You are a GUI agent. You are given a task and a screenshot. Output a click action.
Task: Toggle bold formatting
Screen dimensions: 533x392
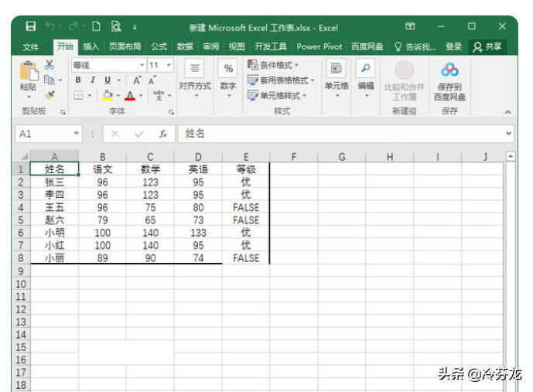click(x=78, y=80)
